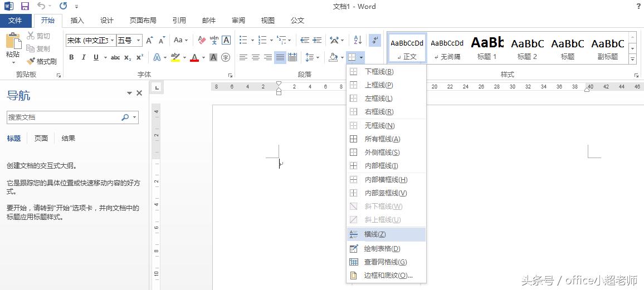Click the shading paint bucket icon
The width and height of the screenshot is (644, 290).
click(333, 57)
